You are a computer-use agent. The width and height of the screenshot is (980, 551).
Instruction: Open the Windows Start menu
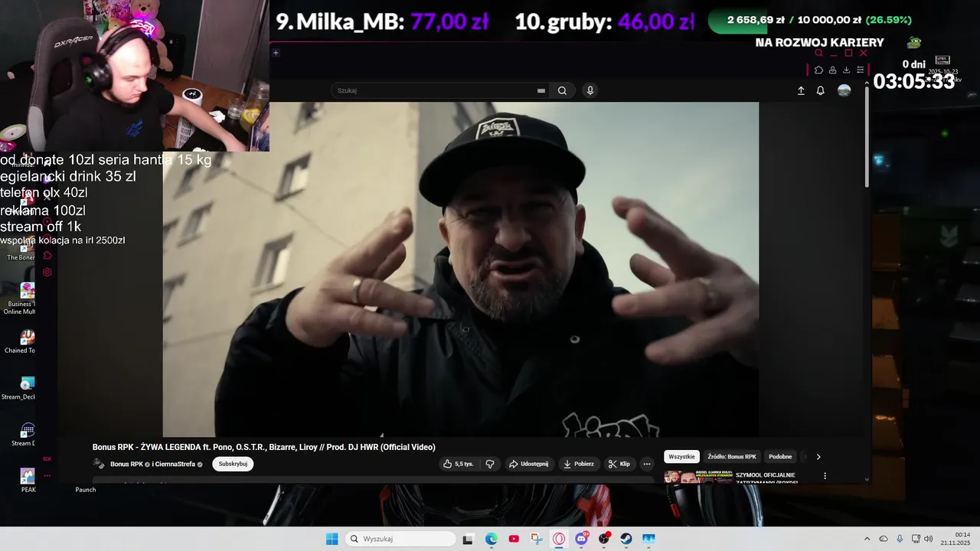tap(332, 539)
